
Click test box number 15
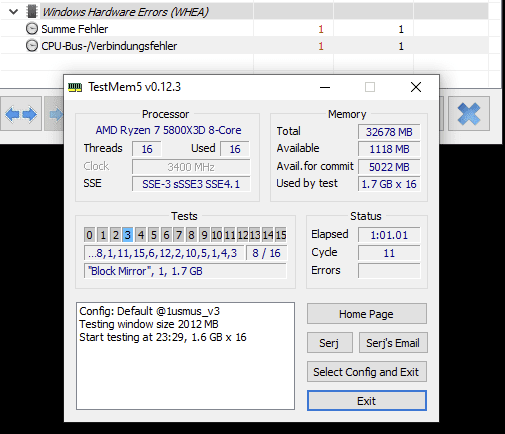(280, 235)
